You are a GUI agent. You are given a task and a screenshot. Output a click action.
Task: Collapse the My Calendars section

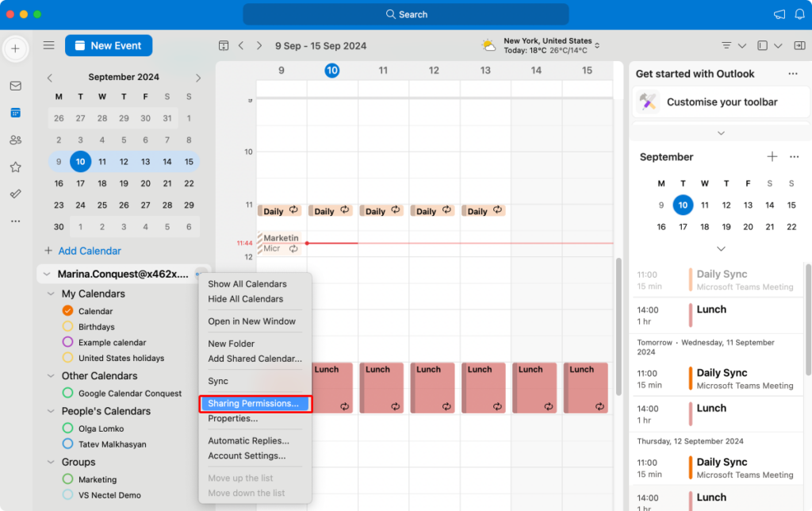click(50, 293)
